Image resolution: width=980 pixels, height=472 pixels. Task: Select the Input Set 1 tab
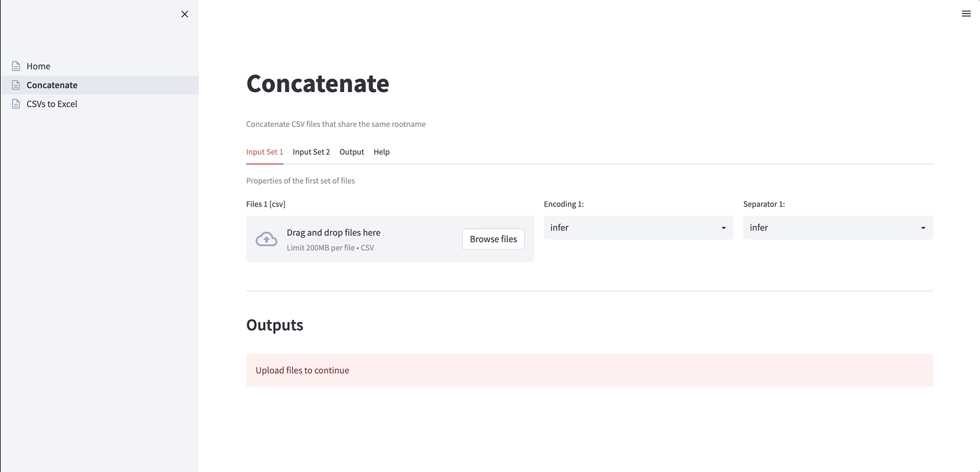point(264,152)
